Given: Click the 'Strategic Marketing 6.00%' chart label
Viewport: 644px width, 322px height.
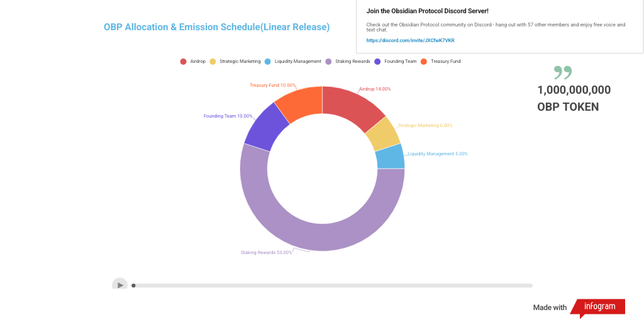Looking at the screenshot, I should pos(425,126).
